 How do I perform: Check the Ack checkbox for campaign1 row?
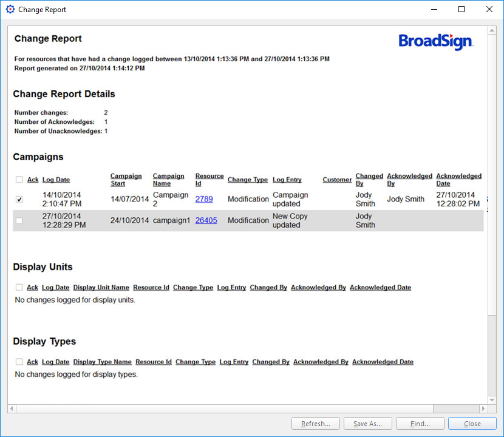19,221
